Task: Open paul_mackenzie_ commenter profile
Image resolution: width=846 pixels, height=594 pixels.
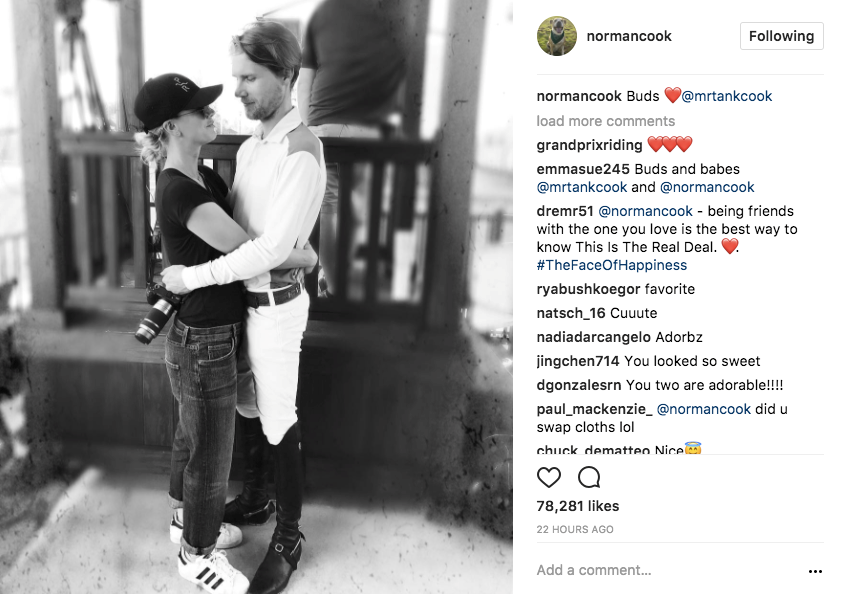Action: (594, 409)
